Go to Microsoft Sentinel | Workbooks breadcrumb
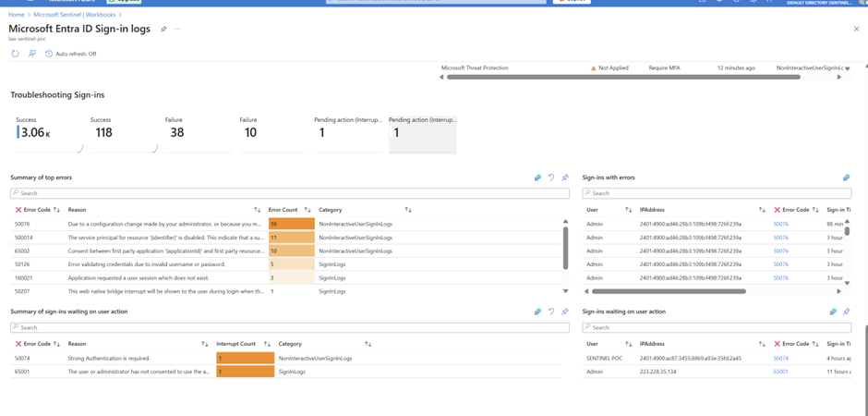Screen dimensions: 868x416 pos(74,15)
